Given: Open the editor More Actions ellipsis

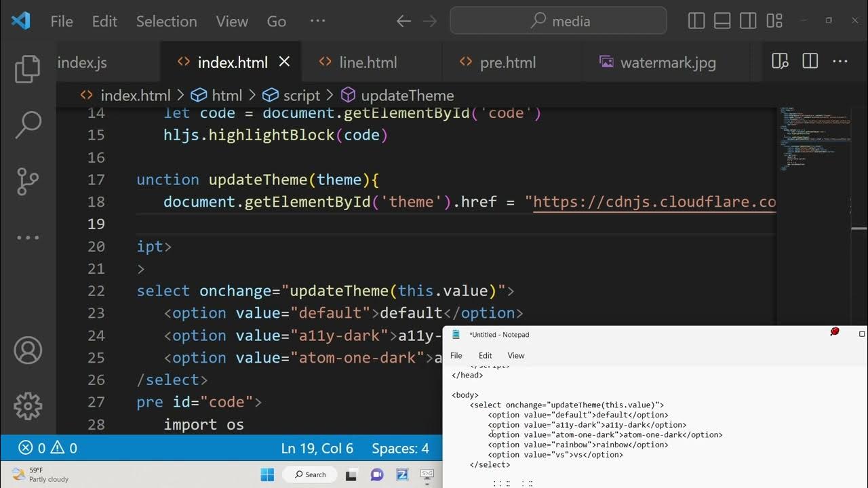Looking at the screenshot, I should click(840, 62).
